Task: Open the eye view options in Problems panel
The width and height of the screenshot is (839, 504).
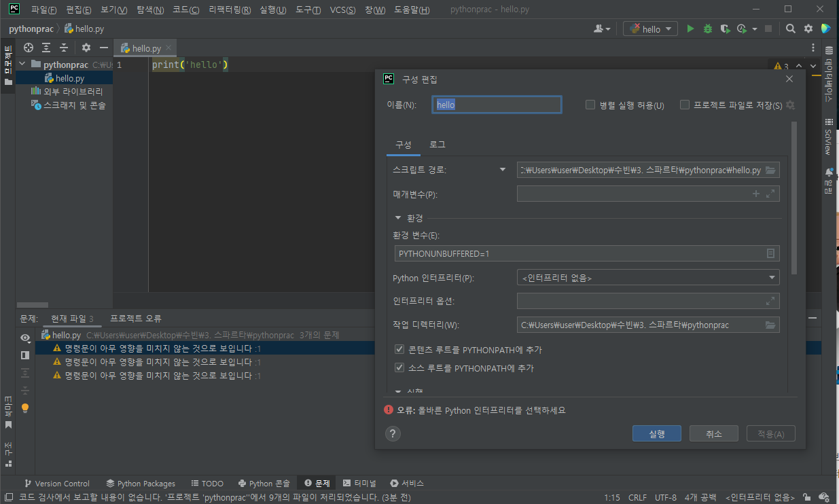Action: pyautogui.click(x=25, y=338)
